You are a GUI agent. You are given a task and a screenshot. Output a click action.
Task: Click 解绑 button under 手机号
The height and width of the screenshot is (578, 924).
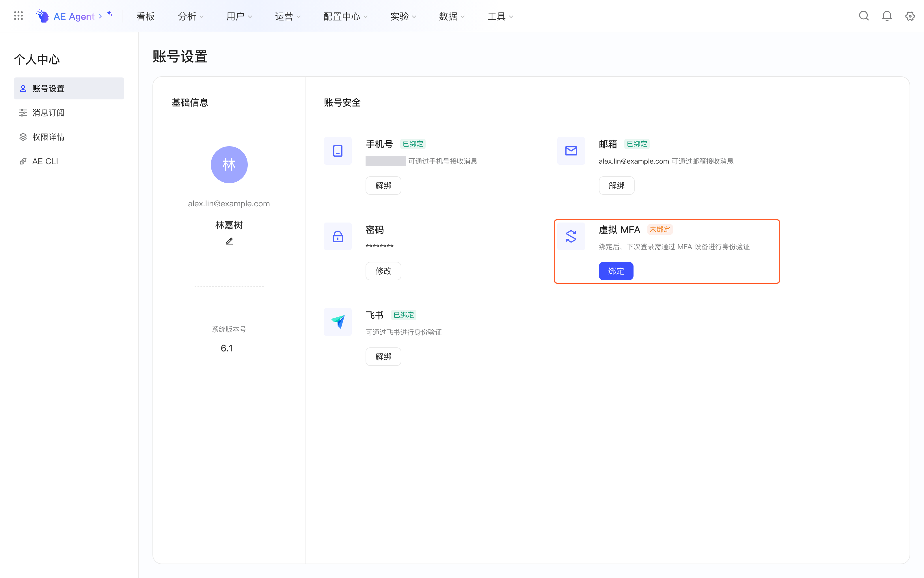tap(383, 186)
